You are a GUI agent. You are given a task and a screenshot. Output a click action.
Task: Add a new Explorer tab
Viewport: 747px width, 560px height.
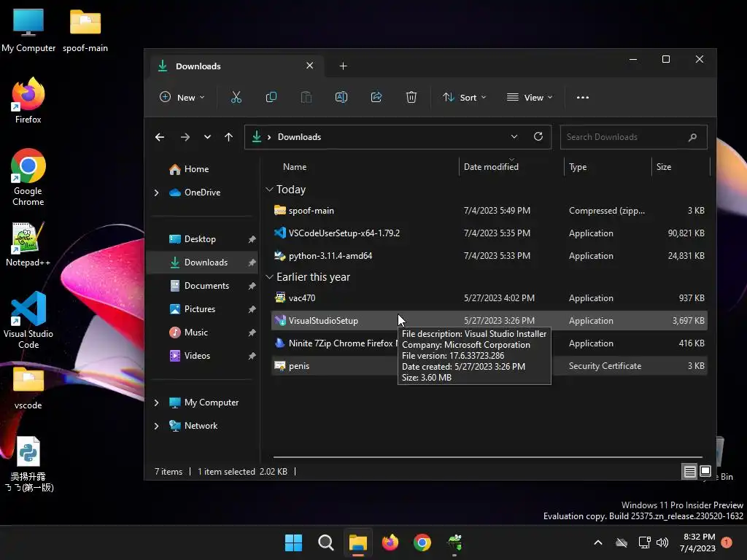point(343,66)
